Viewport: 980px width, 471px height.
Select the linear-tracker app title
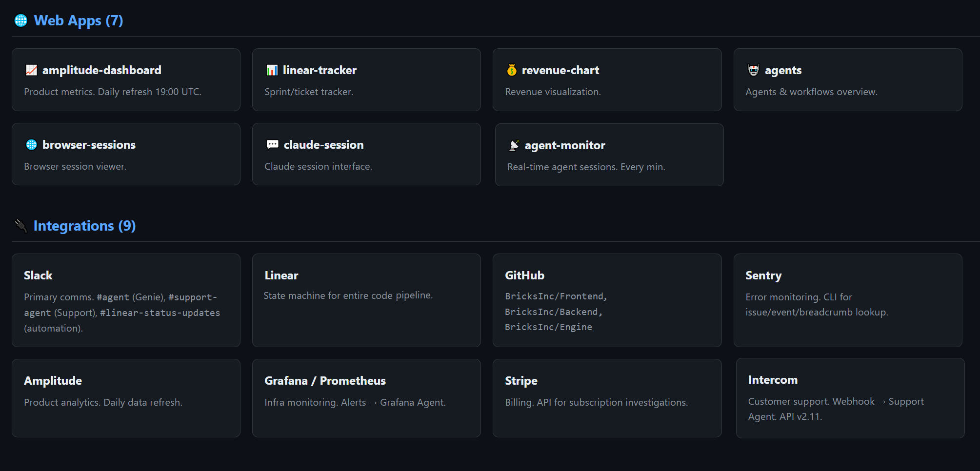[320, 70]
